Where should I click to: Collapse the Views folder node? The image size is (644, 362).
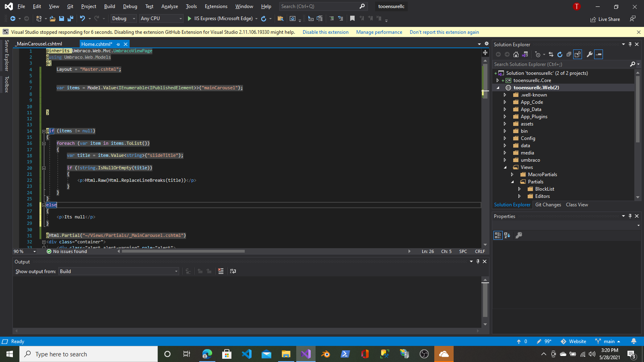coord(505,167)
